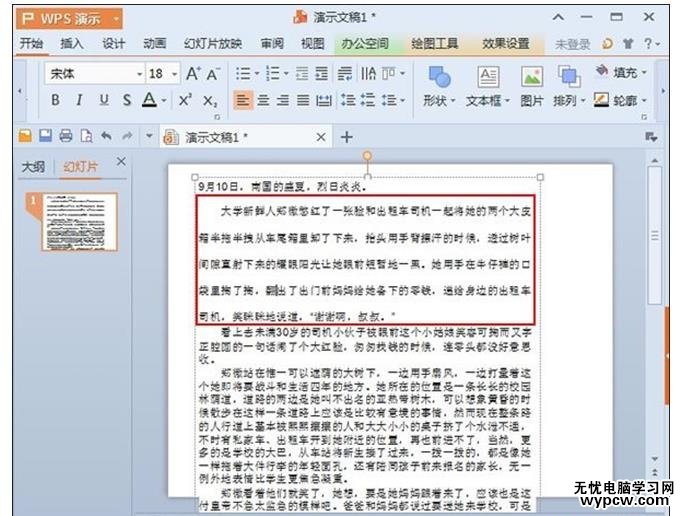The width and height of the screenshot is (685, 516).
Task: Set distributed text alignment
Action: (324, 100)
